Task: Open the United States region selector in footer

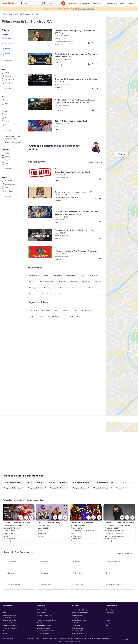Action: (128, 640)
